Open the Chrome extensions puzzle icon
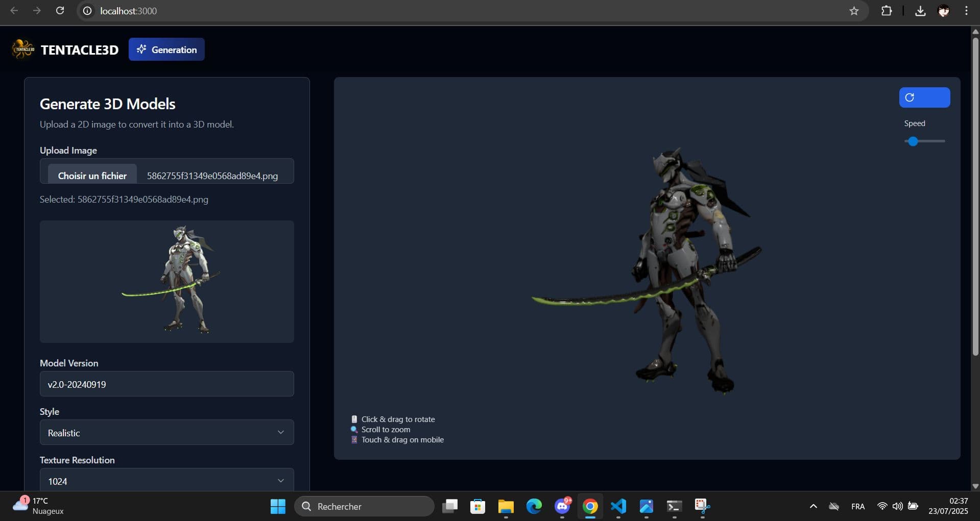The height and width of the screenshot is (521, 980). click(x=887, y=11)
